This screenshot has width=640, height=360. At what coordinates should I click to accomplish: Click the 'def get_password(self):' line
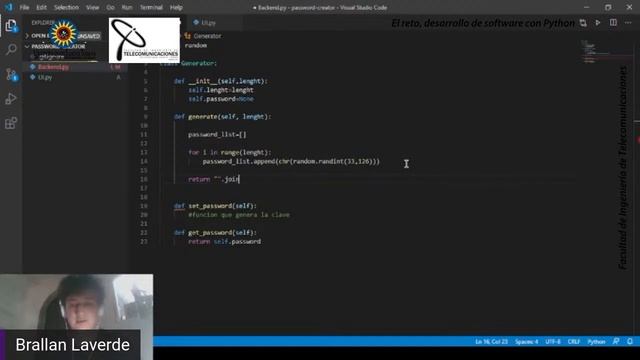coord(215,233)
